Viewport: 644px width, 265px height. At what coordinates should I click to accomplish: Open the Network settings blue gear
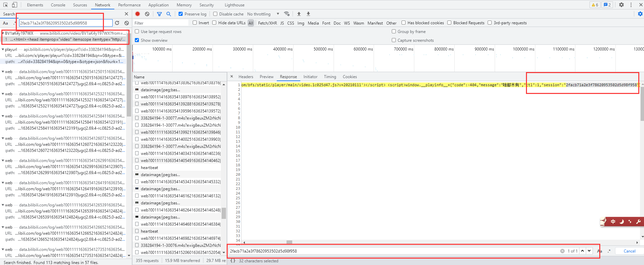pyautogui.click(x=640, y=14)
